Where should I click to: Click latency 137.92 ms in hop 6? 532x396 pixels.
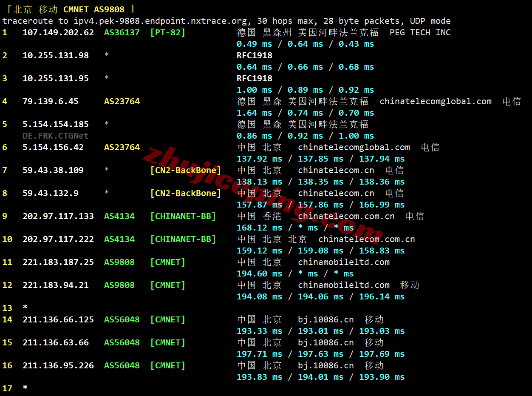[x=259, y=159]
